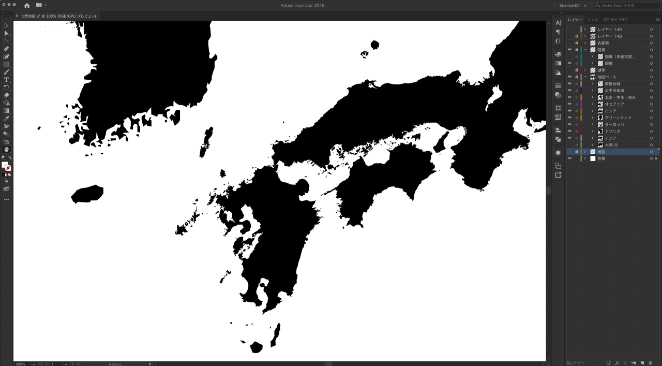Screen dimensions: 662x366
Task: Toggle visibility of the グリーンランド layer
Action: 570,117
